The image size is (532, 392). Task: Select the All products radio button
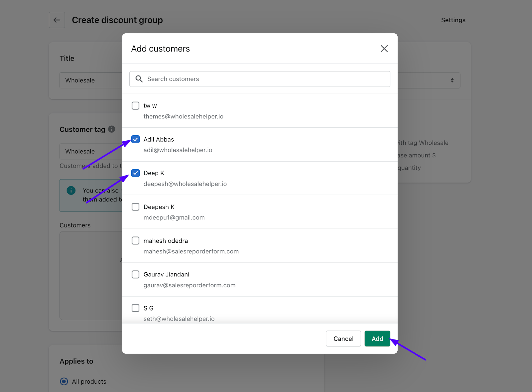[64, 381]
